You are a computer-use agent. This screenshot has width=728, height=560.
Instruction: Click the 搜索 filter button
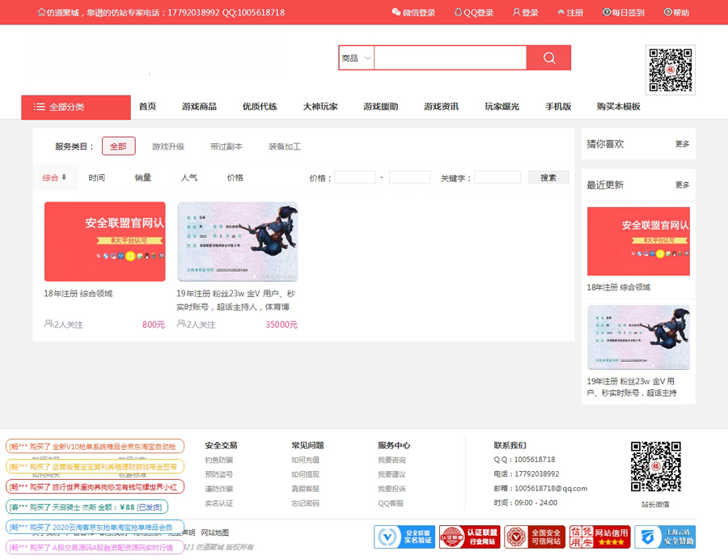[548, 177]
